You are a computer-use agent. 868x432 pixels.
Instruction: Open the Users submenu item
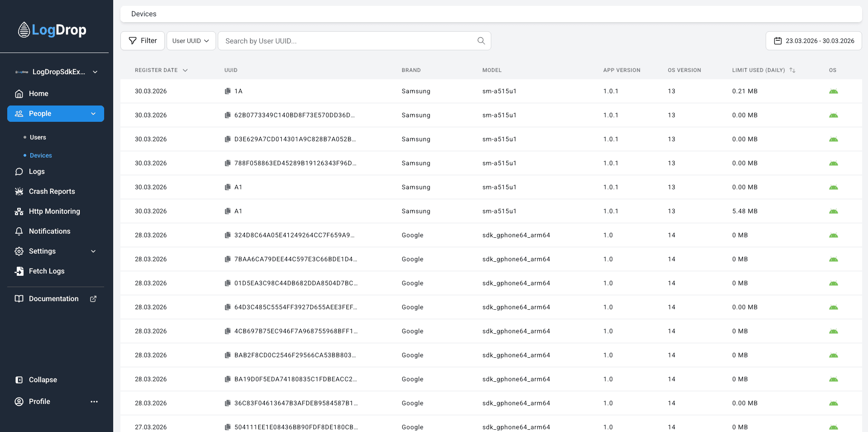[38, 137]
